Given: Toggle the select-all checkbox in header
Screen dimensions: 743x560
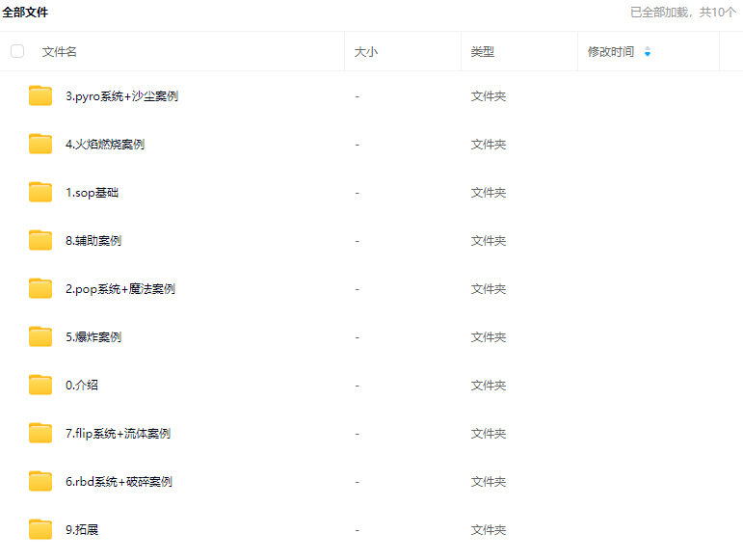Looking at the screenshot, I should click(x=17, y=51).
